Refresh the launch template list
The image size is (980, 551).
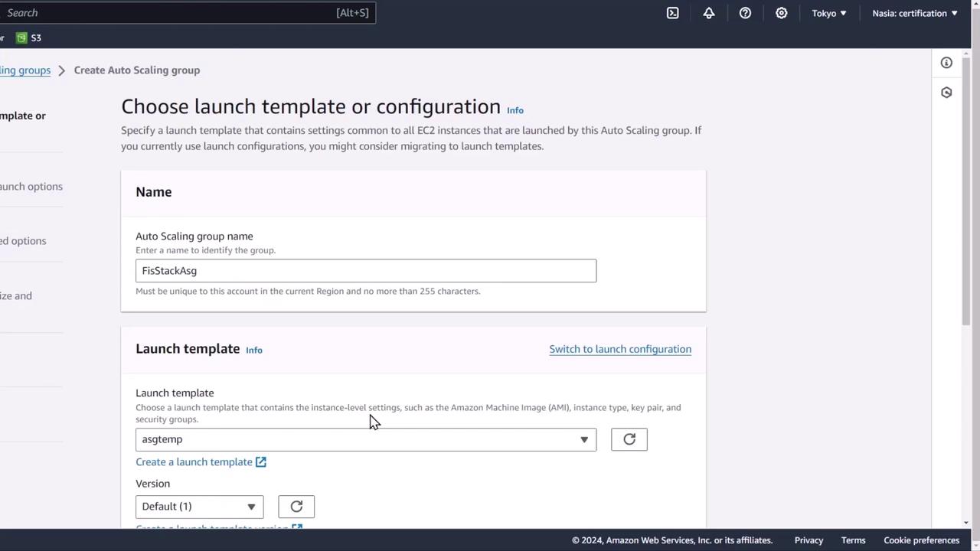[x=629, y=439]
